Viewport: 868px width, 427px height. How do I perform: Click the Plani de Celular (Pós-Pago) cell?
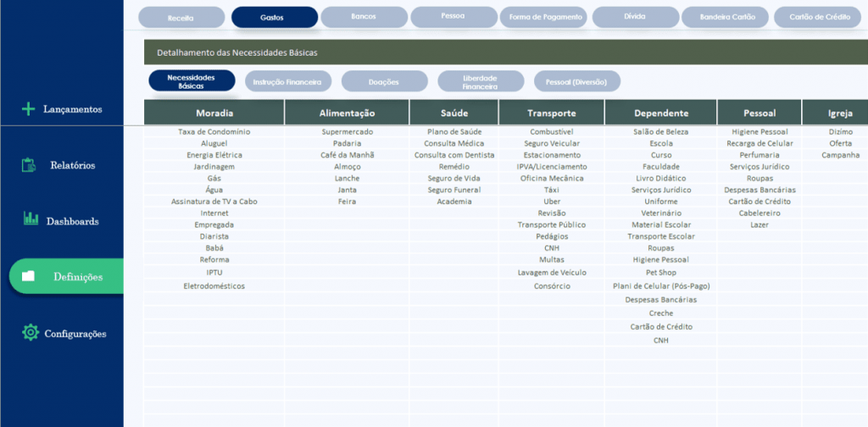[x=661, y=286]
